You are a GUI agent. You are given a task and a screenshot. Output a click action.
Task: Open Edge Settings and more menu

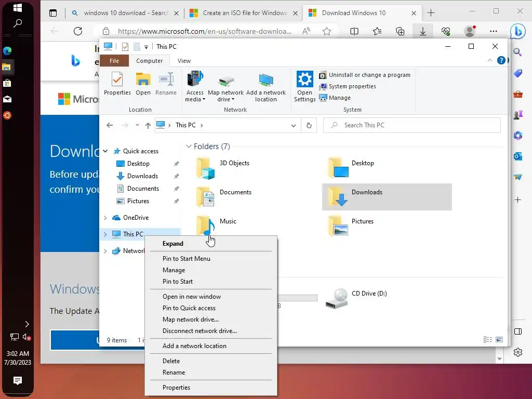tap(494, 31)
